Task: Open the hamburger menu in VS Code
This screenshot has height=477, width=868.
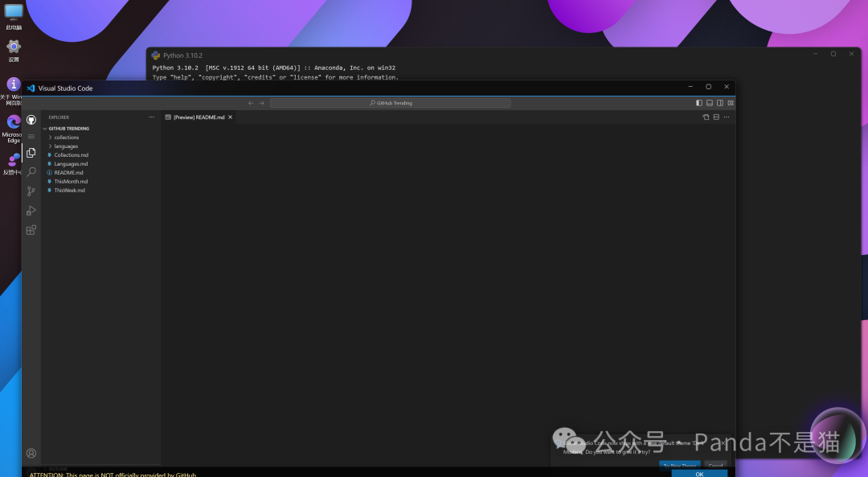Action: pyautogui.click(x=31, y=136)
